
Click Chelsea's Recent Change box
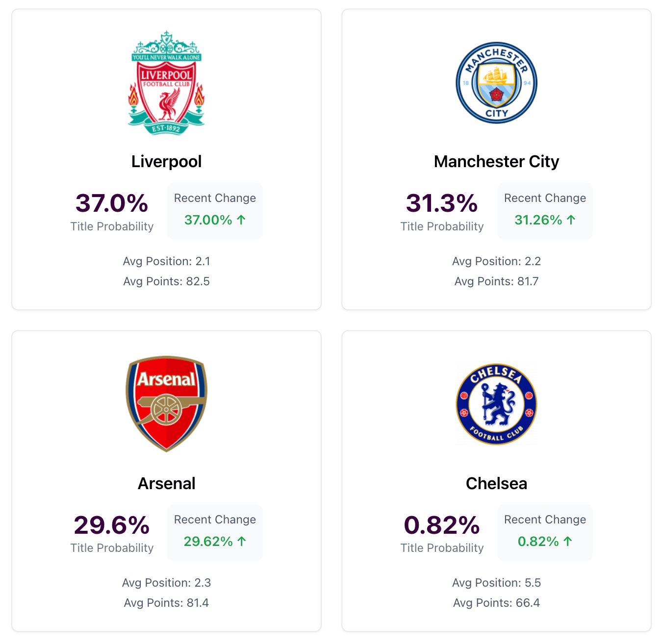point(545,532)
